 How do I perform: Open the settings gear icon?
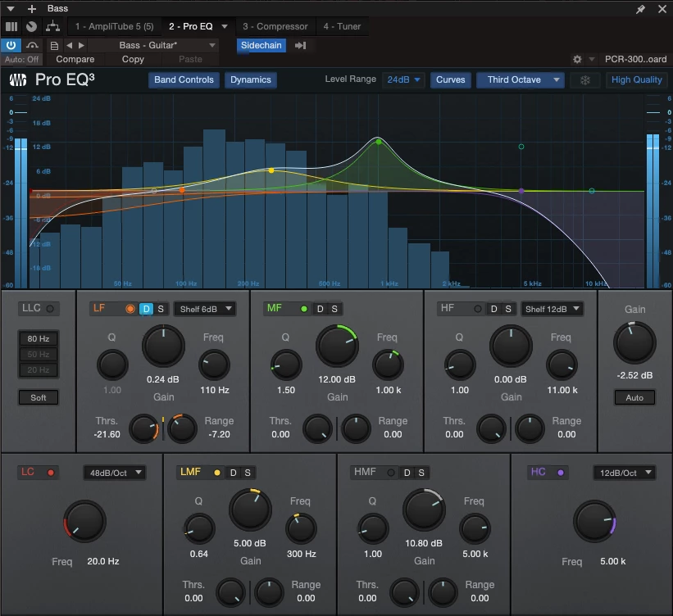[578, 60]
